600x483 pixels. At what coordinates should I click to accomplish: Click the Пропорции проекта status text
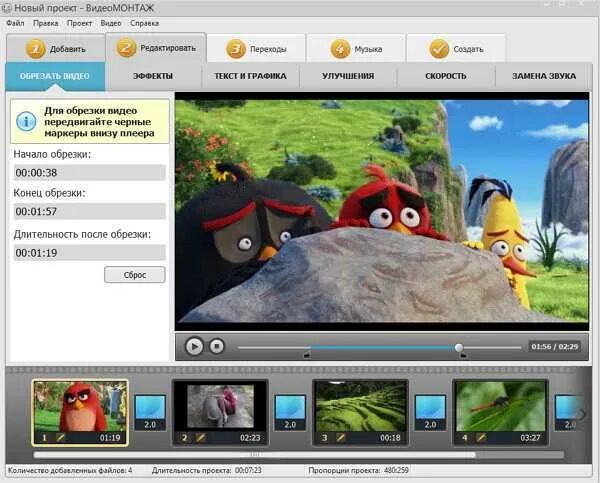(x=359, y=470)
